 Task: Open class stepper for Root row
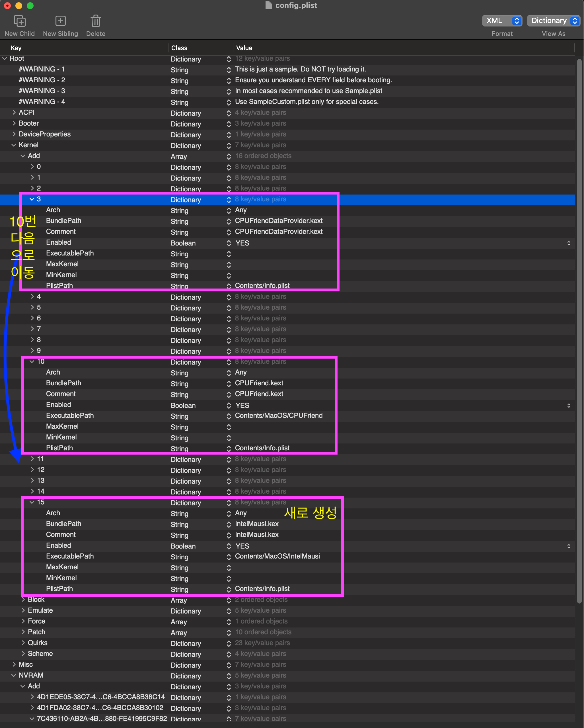click(229, 59)
